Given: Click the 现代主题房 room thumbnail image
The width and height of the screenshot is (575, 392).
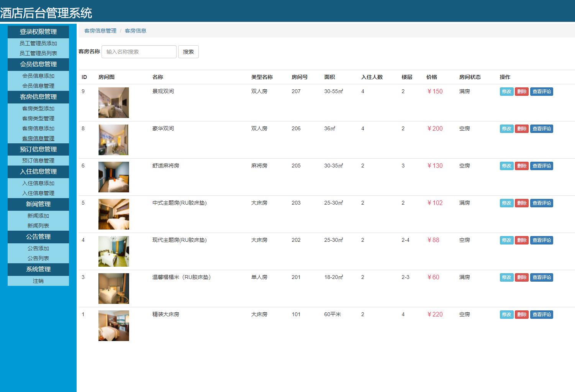Looking at the screenshot, I should [x=113, y=251].
